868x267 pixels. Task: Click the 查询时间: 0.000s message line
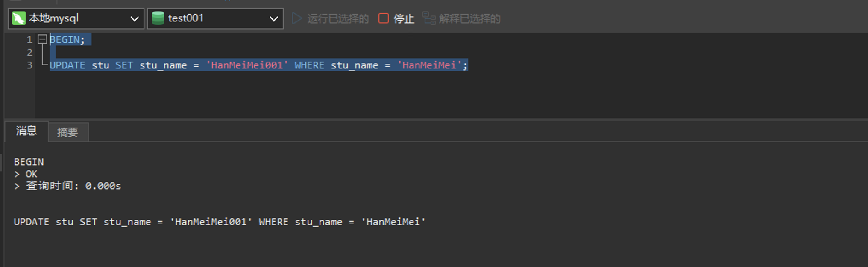click(x=73, y=186)
